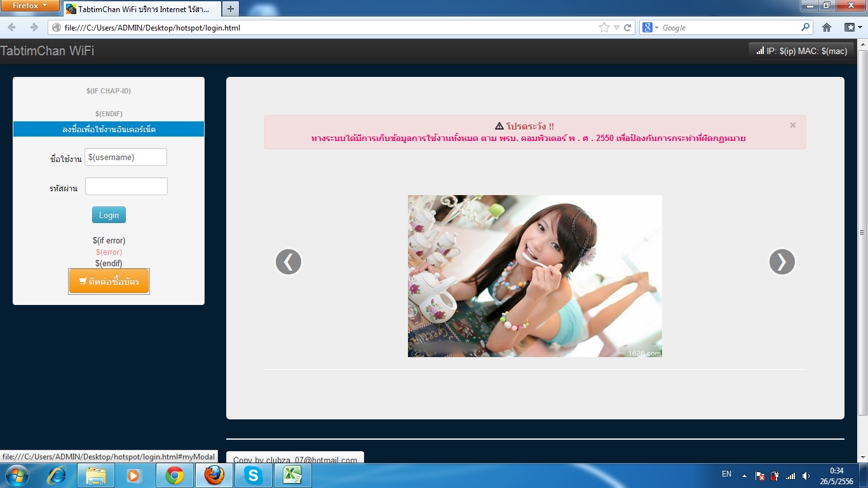The width and height of the screenshot is (868, 488).
Task: Click the power plug tray icon
Action: click(775, 476)
